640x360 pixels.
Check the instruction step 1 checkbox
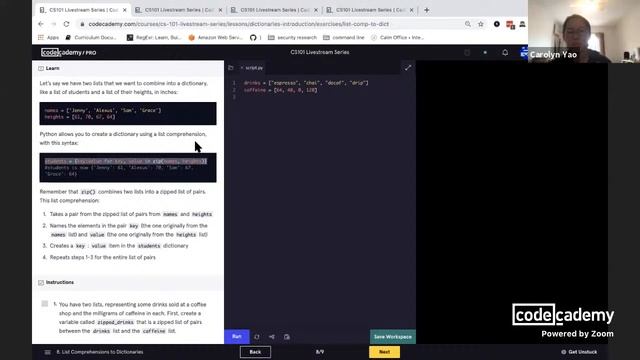pos(44,304)
